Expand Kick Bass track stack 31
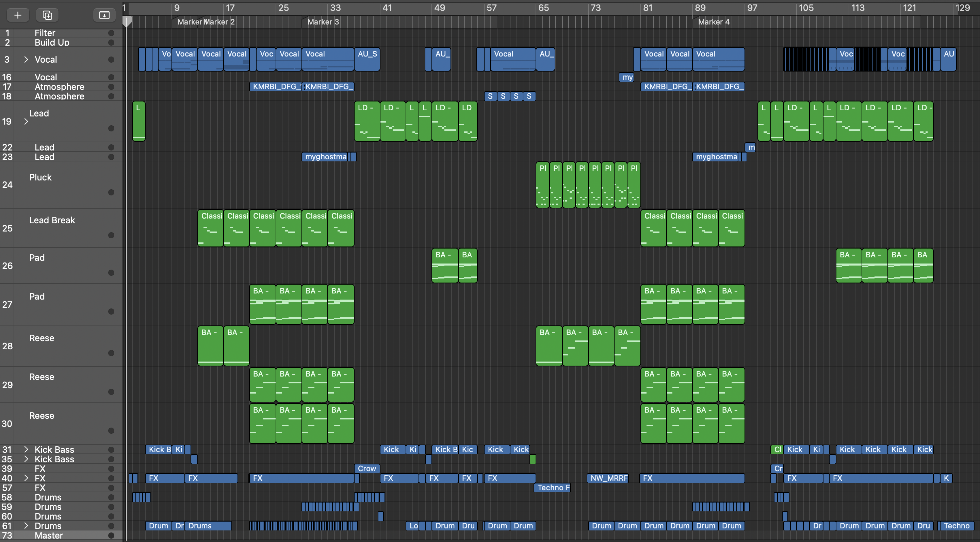The image size is (980, 542). click(26, 449)
